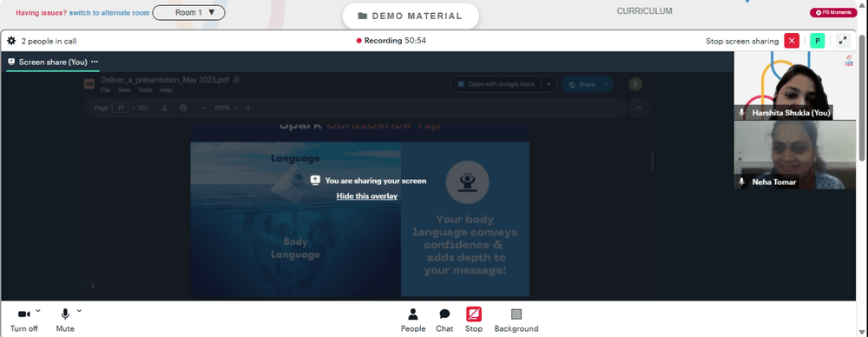Click the Recording 50:54 indicator
Screen dimensions: 868x337
click(x=391, y=41)
